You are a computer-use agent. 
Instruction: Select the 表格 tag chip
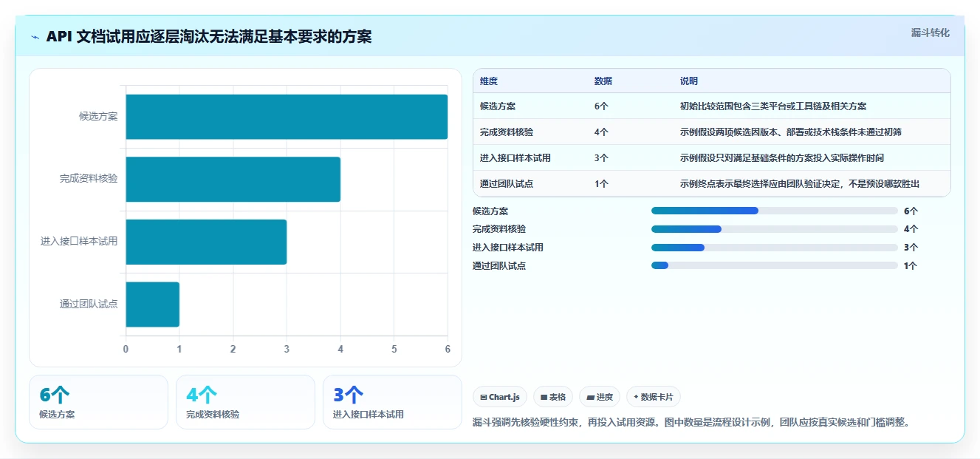(x=553, y=397)
